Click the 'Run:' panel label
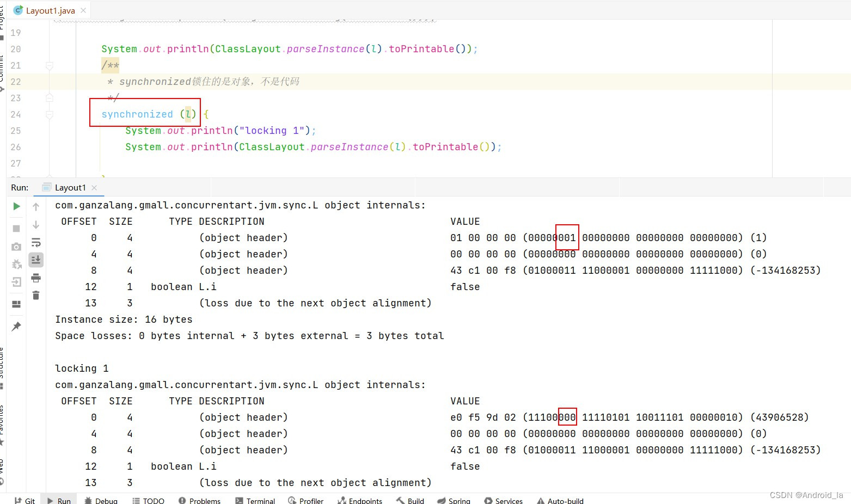 click(x=20, y=187)
